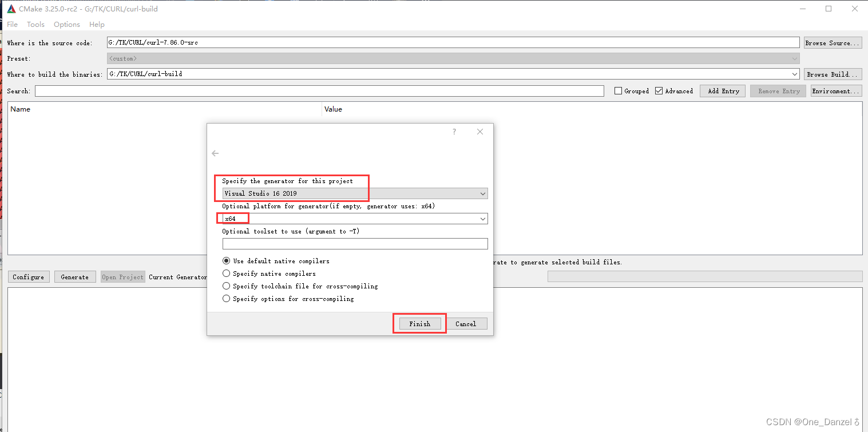Expand the Preset dropdown

795,58
